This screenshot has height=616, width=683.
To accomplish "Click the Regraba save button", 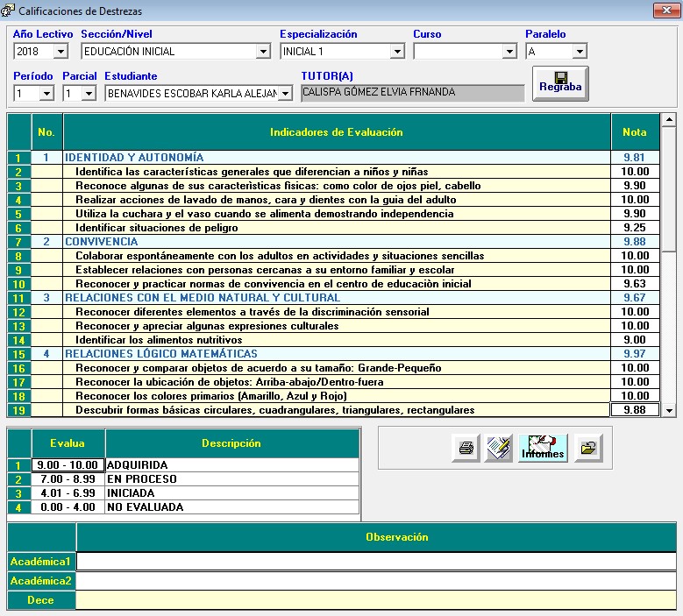I will (x=560, y=83).
